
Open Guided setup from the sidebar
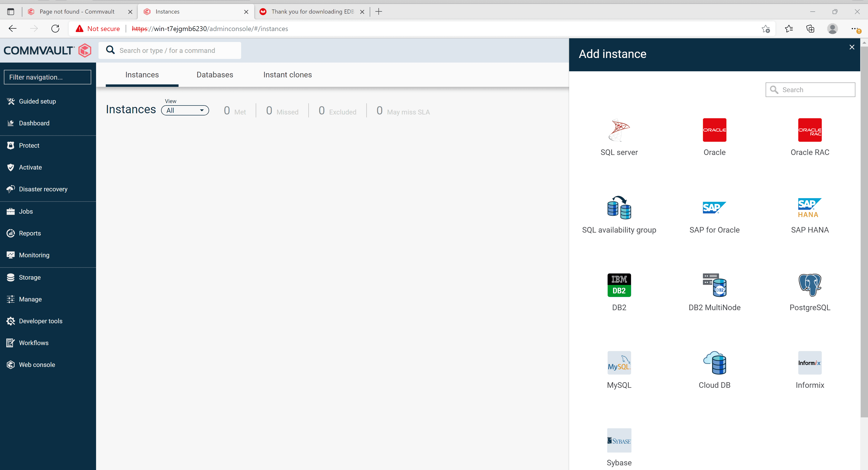pos(37,101)
